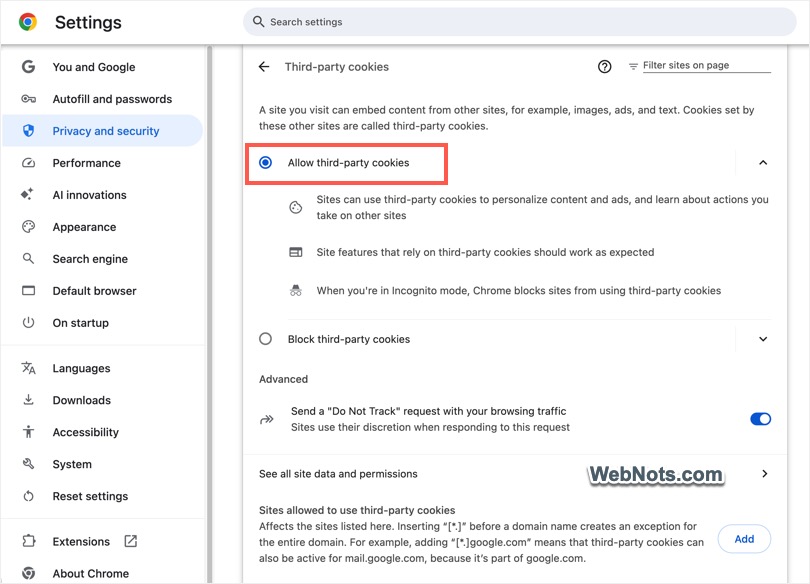810x584 pixels.
Task: Click Sites allowed to use third-party cookies heading
Action: pyautogui.click(x=357, y=510)
